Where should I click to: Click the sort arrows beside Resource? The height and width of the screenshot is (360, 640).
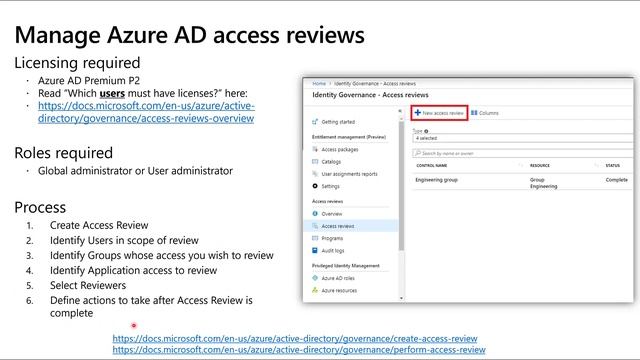596,165
